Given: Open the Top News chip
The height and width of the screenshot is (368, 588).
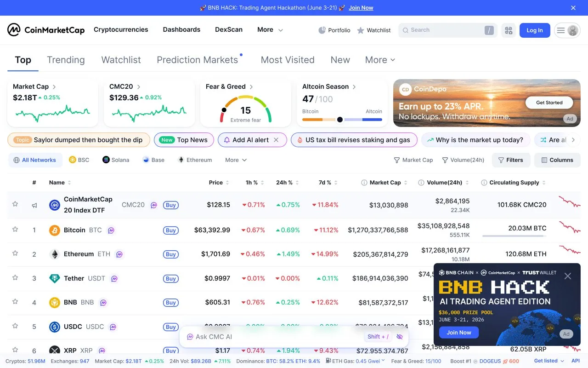Looking at the screenshot, I should click(x=184, y=140).
